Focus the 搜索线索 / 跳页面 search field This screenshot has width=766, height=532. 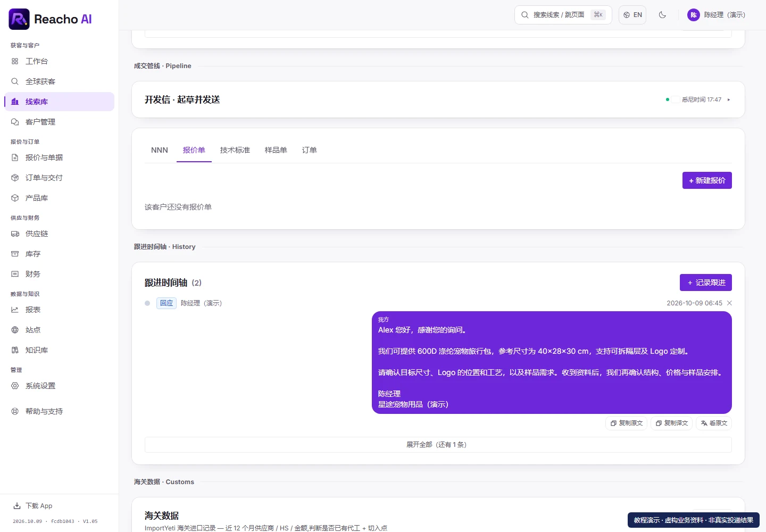[x=563, y=15]
